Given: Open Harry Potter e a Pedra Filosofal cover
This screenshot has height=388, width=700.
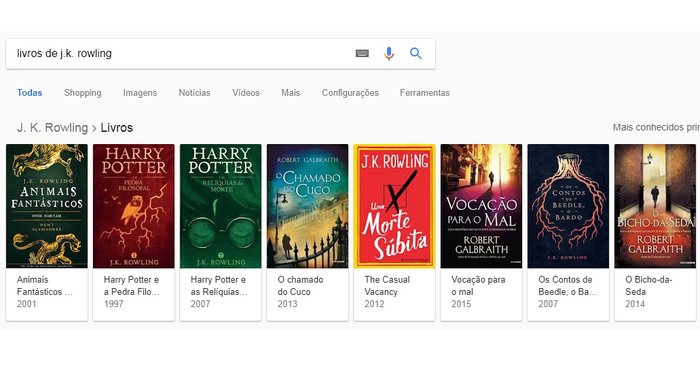Looking at the screenshot, I should pyautogui.click(x=133, y=206).
